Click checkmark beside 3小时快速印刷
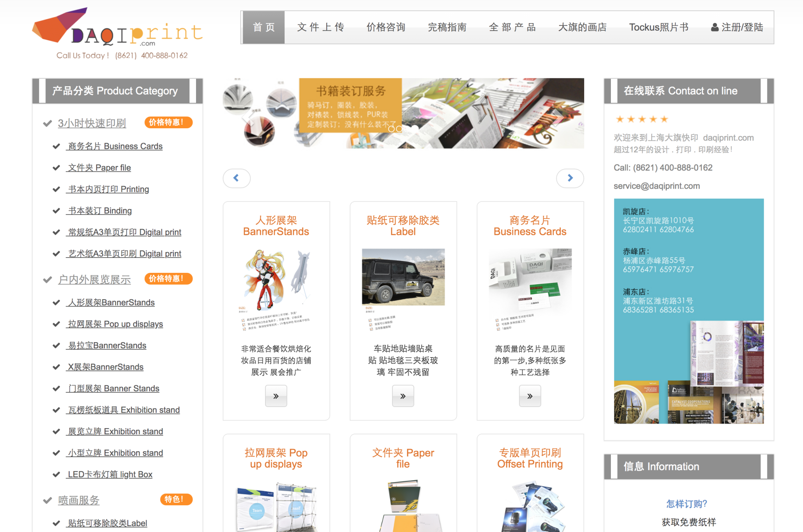Viewport: 803px width, 532px height. pyautogui.click(x=47, y=123)
